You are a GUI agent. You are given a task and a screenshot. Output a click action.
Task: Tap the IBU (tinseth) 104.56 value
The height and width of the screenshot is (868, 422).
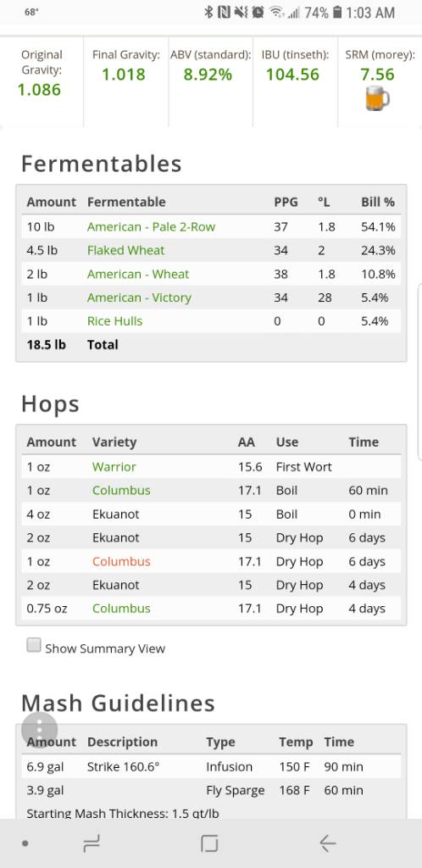click(x=292, y=75)
